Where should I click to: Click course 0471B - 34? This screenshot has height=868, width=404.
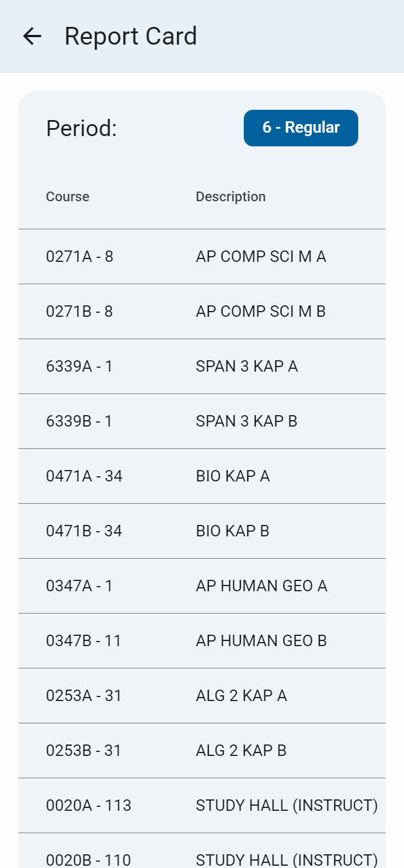click(x=84, y=531)
